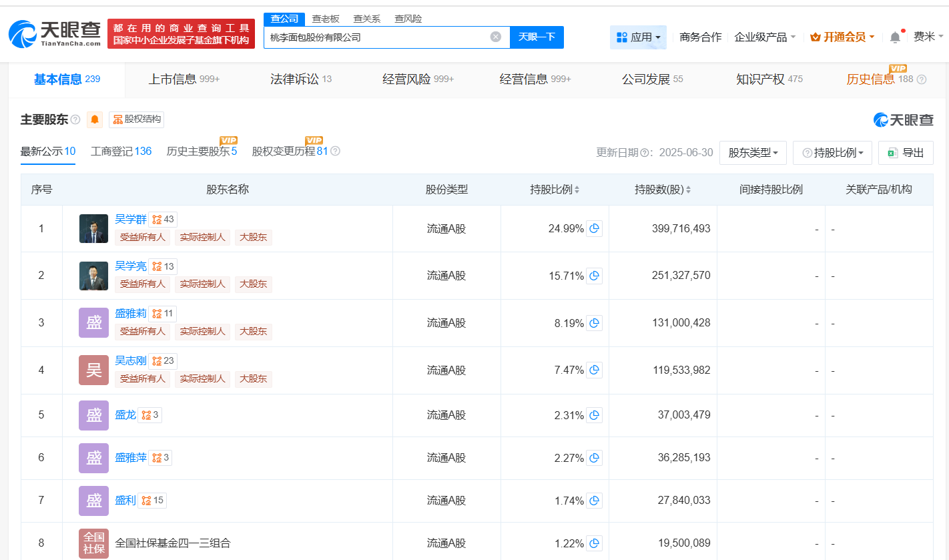The image size is (949, 560).
Task: Click the 天眼一下 search button
Action: tap(537, 37)
